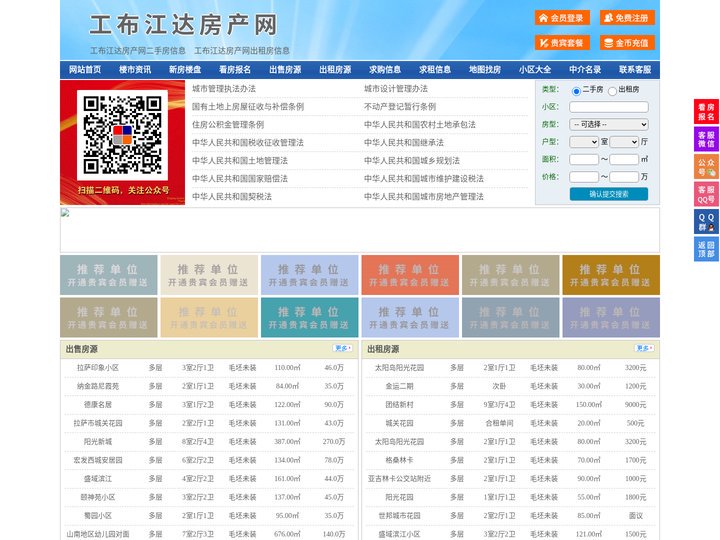The width and height of the screenshot is (720, 540).
Task: Open the 住房公积金管理条例 link
Action: (228, 124)
